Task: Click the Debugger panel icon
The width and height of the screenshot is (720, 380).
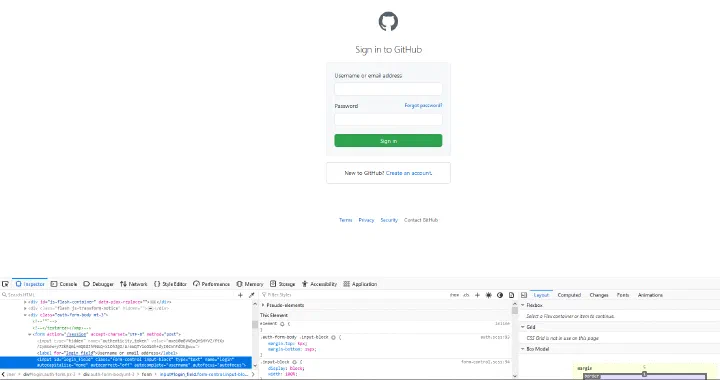Action: [86, 284]
